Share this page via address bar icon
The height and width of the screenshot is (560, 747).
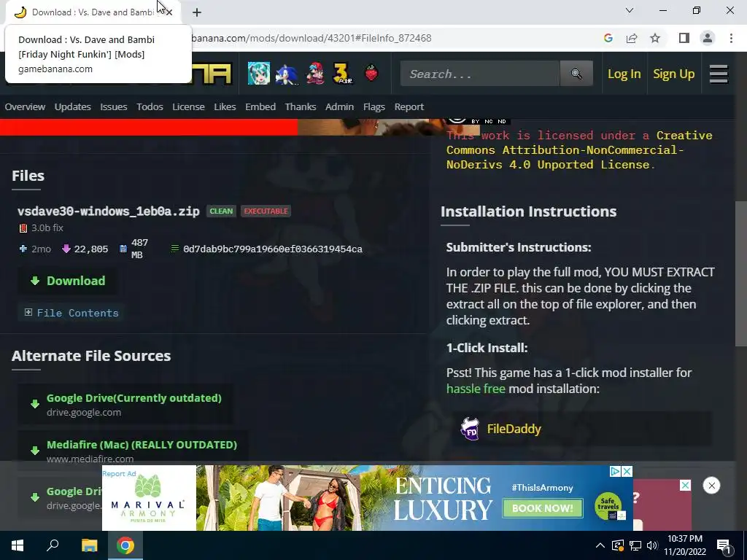coord(632,38)
